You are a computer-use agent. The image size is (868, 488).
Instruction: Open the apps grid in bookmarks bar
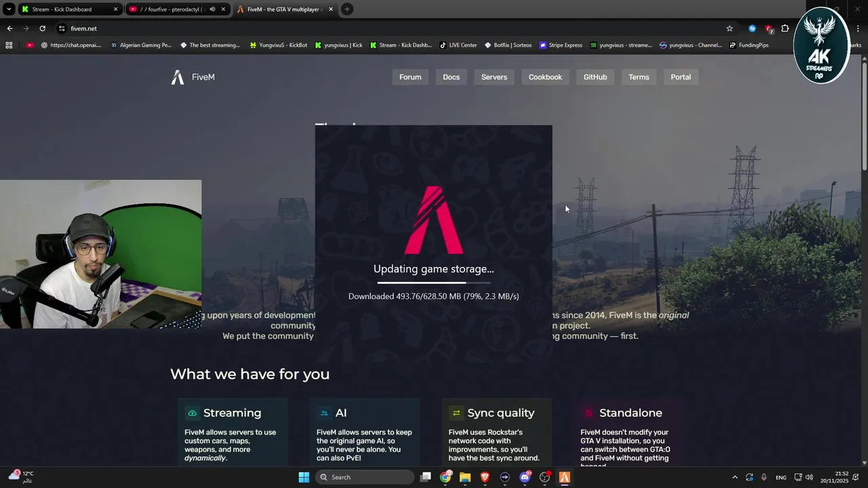pyautogui.click(x=9, y=45)
